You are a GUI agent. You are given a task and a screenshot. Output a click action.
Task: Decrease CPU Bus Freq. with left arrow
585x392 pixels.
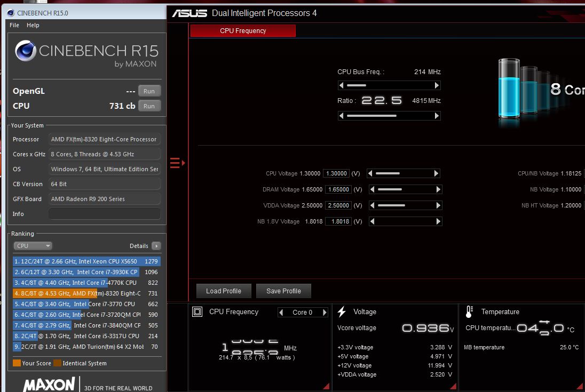[341, 85]
